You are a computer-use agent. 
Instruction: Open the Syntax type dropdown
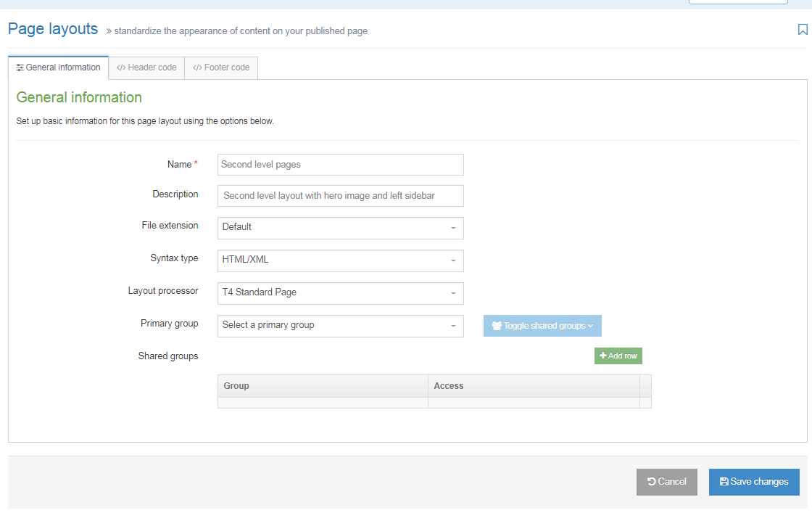(x=340, y=260)
